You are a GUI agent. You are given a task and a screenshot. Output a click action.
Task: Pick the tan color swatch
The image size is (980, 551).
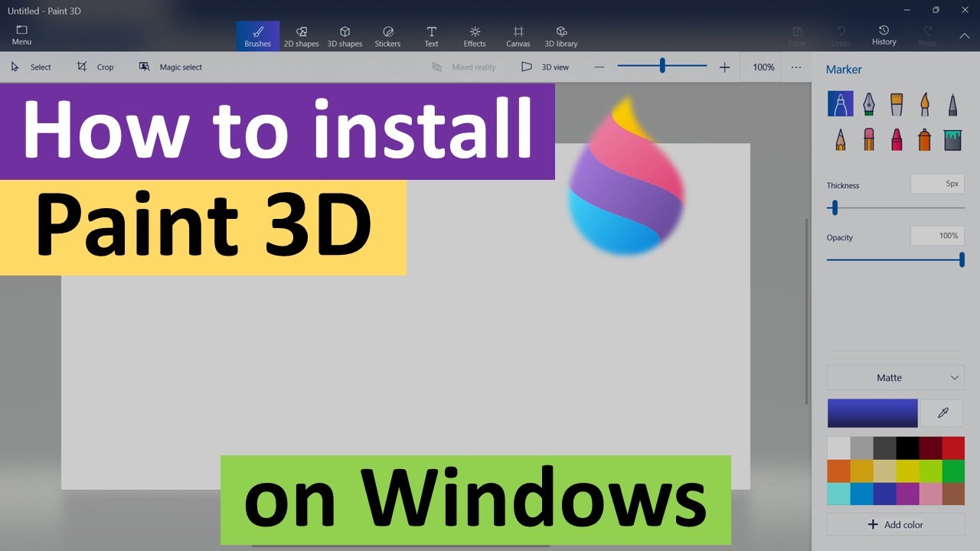[884, 471]
